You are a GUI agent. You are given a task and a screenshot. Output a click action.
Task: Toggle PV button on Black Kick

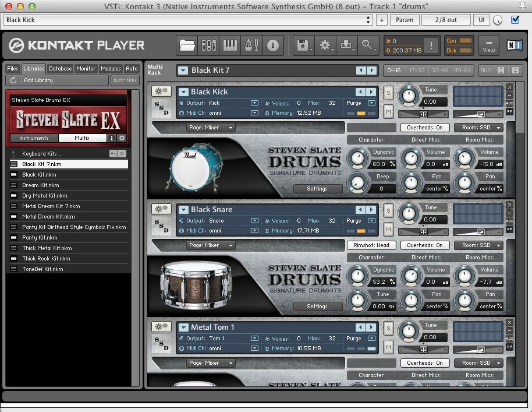click(x=509, y=111)
